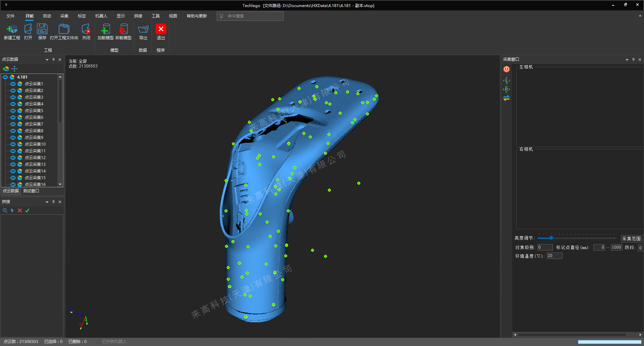Open the 点云数据 panel dropdown arrow
The height and width of the screenshot is (346, 644).
pos(47,60)
